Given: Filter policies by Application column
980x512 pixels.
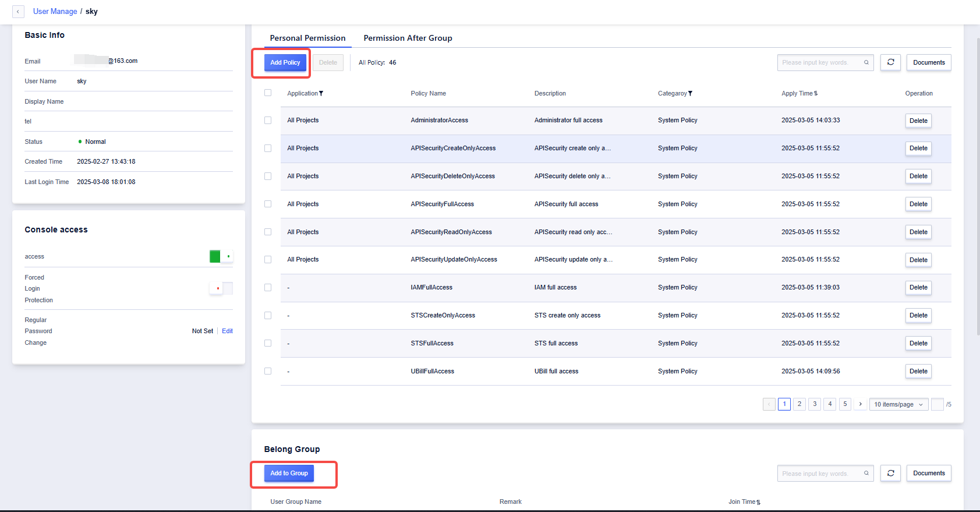Looking at the screenshot, I should pos(321,93).
